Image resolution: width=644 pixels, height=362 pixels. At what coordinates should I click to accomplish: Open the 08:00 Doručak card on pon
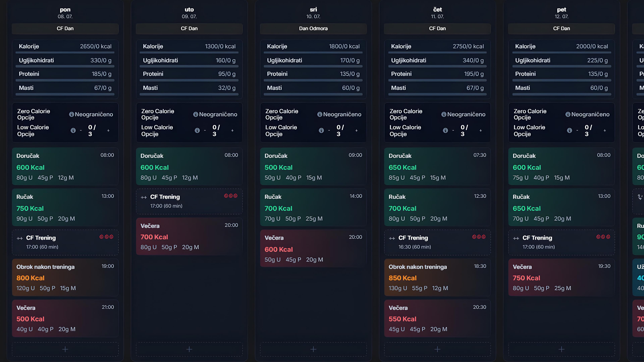tap(65, 166)
